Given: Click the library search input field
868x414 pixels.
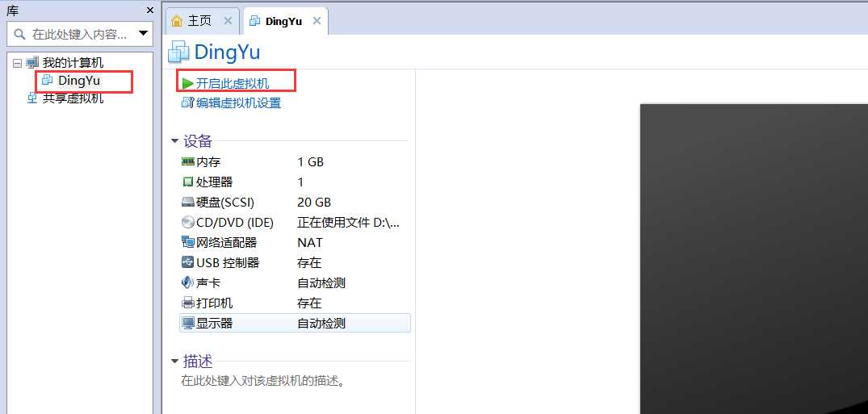Looking at the screenshot, I should (x=80, y=35).
